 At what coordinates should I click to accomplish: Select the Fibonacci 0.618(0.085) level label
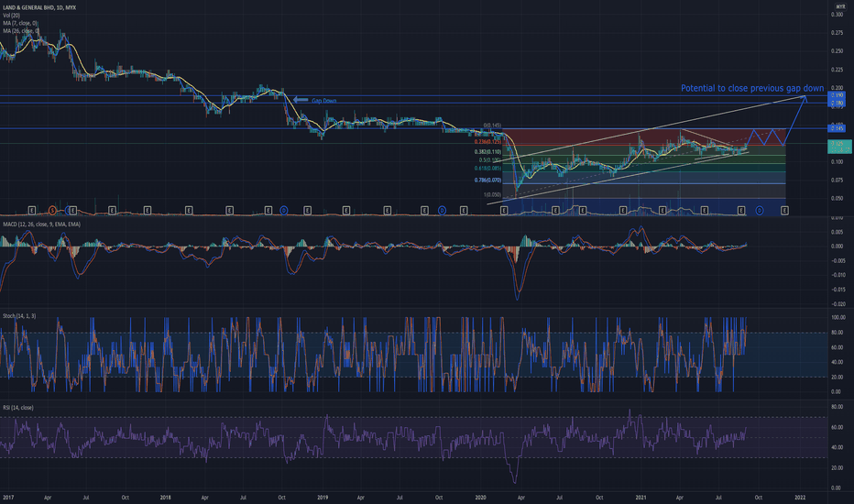click(x=488, y=168)
